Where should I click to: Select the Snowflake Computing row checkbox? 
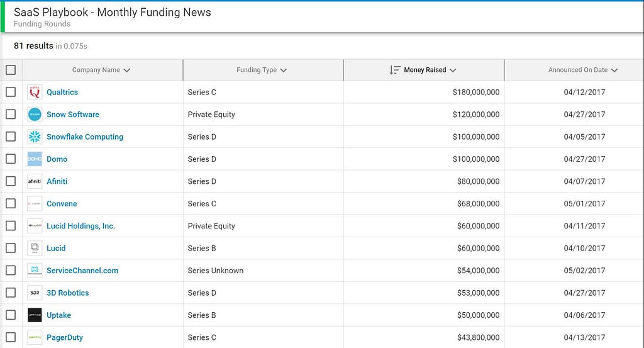point(11,137)
